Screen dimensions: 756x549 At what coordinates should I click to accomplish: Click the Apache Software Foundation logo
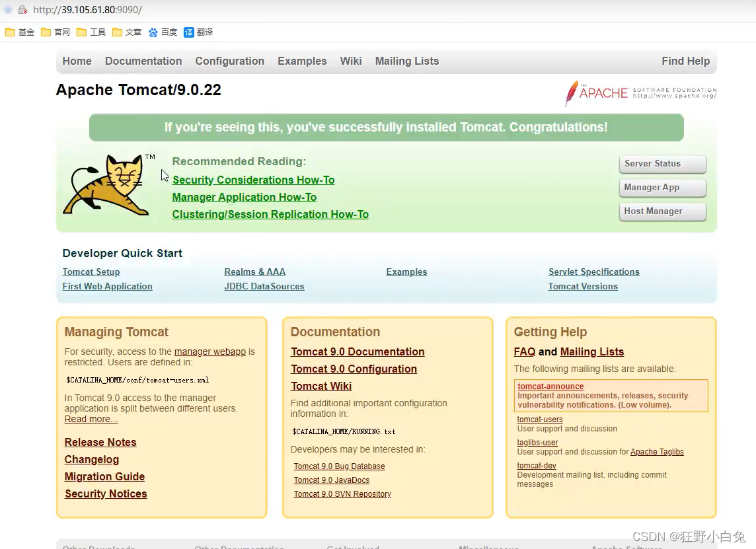640,93
